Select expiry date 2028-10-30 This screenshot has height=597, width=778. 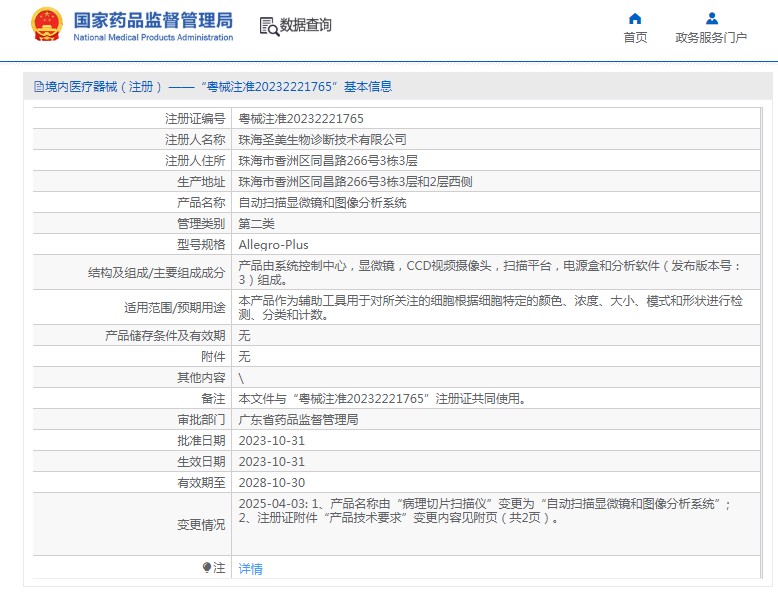click(x=272, y=482)
